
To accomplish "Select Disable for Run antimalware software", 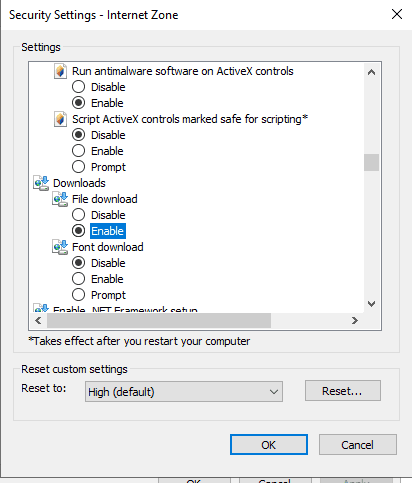I will 78,87.
